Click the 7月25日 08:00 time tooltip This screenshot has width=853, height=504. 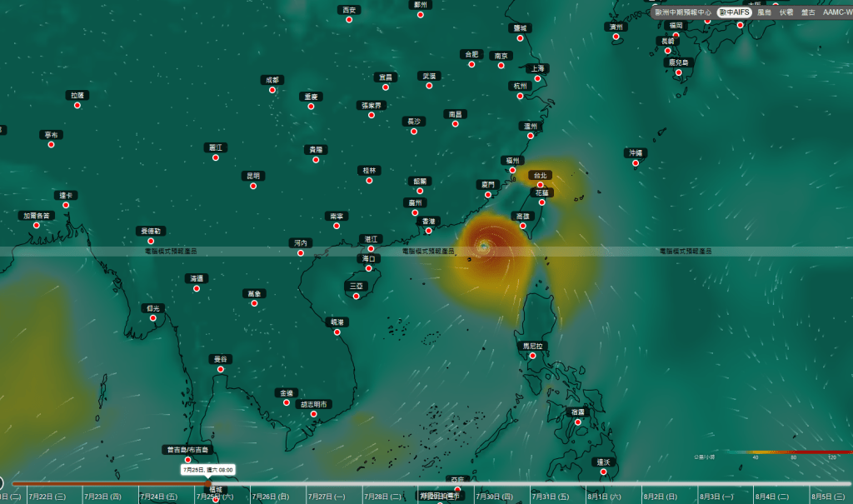pyautogui.click(x=207, y=470)
